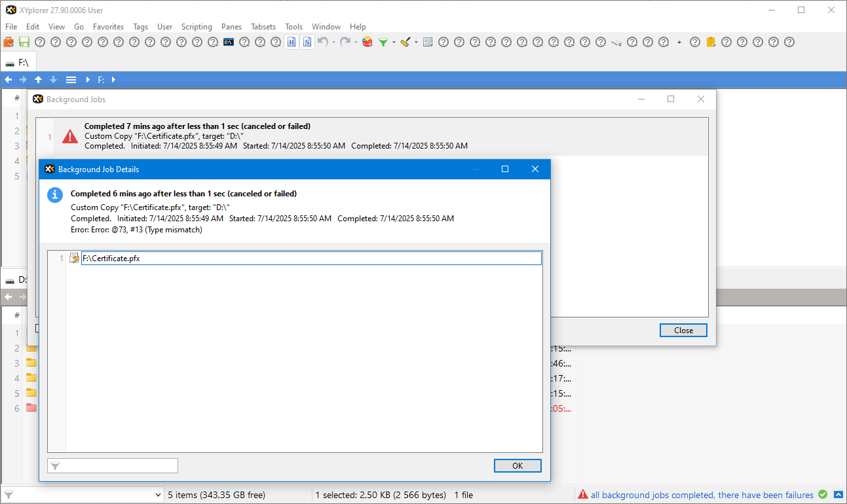
Task: Expand the dropdown arrow next to undo
Action: pos(333,42)
